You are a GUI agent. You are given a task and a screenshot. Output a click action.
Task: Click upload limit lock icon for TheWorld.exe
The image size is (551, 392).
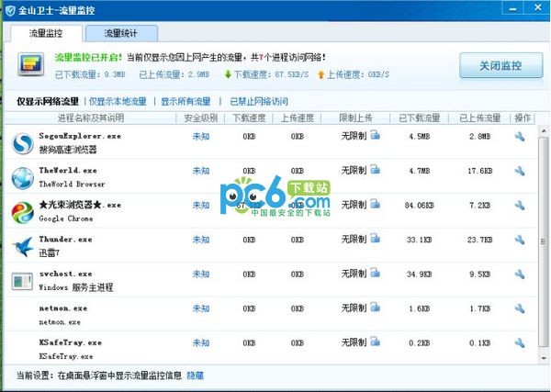pyautogui.click(x=376, y=169)
